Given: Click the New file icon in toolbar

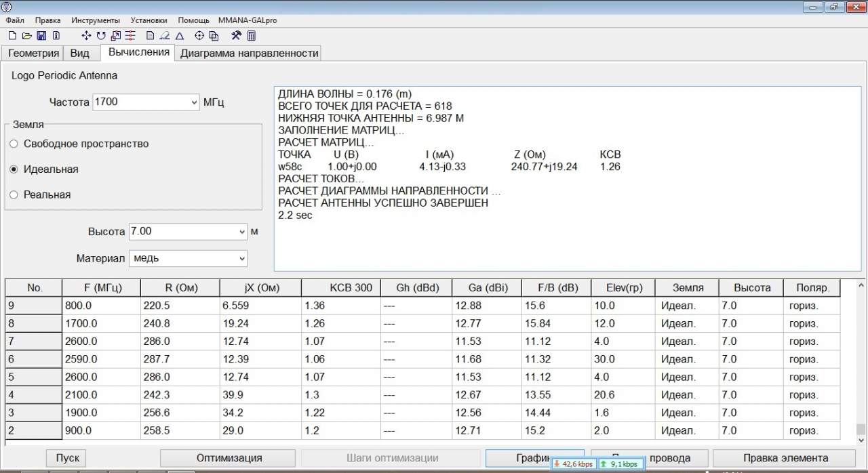Looking at the screenshot, I should click(x=12, y=36).
